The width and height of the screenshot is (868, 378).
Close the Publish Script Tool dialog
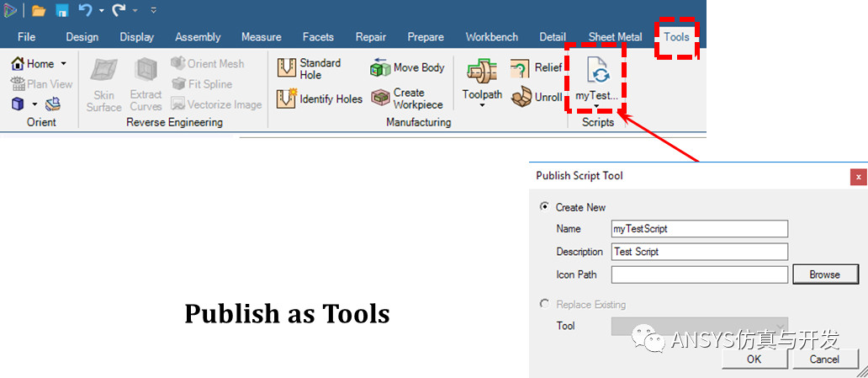tap(858, 178)
